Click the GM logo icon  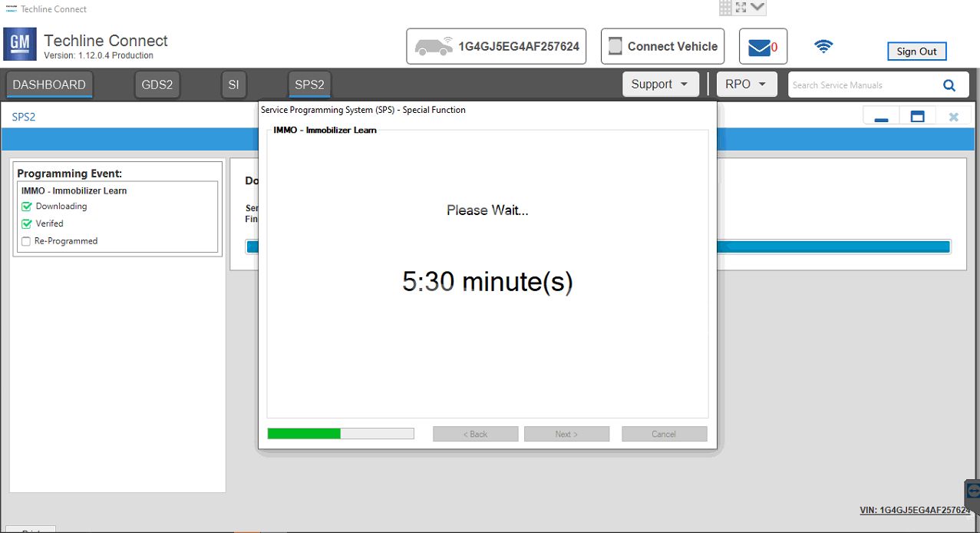click(x=19, y=45)
